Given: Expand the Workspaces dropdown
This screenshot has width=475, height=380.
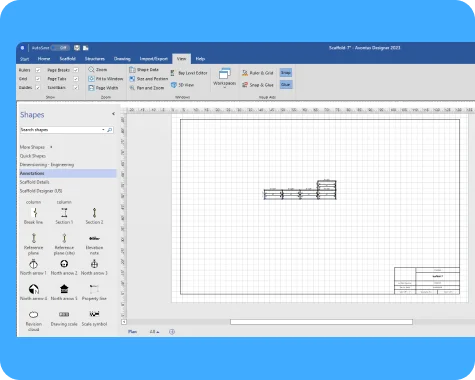Looking at the screenshot, I should click(224, 78).
